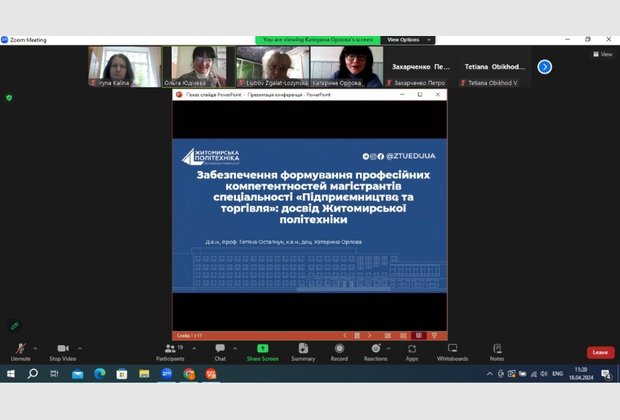Click the red Leave button
This screenshot has width=620, height=420.
[600, 352]
